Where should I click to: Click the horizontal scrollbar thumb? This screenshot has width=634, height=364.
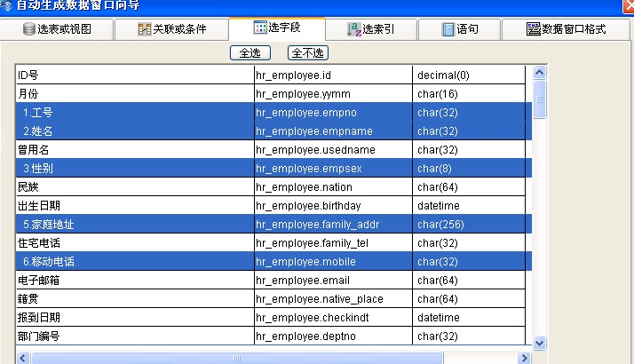(x=236, y=358)
